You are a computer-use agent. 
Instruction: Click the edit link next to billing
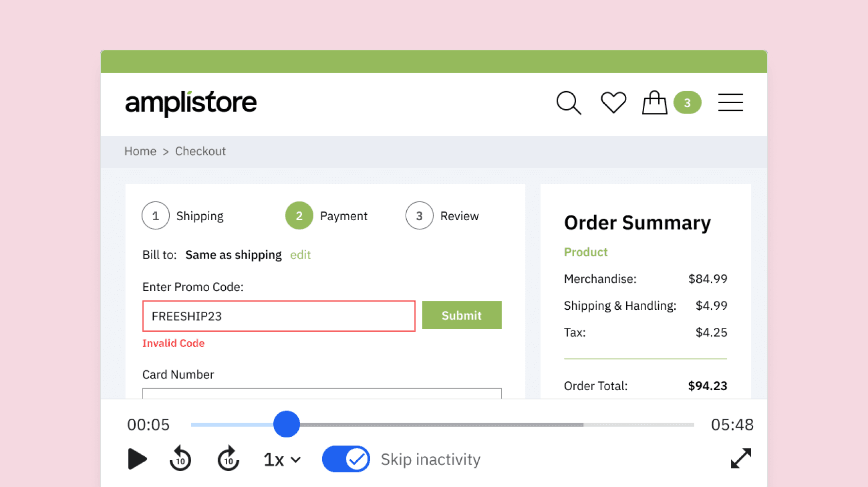pos(300,255)
